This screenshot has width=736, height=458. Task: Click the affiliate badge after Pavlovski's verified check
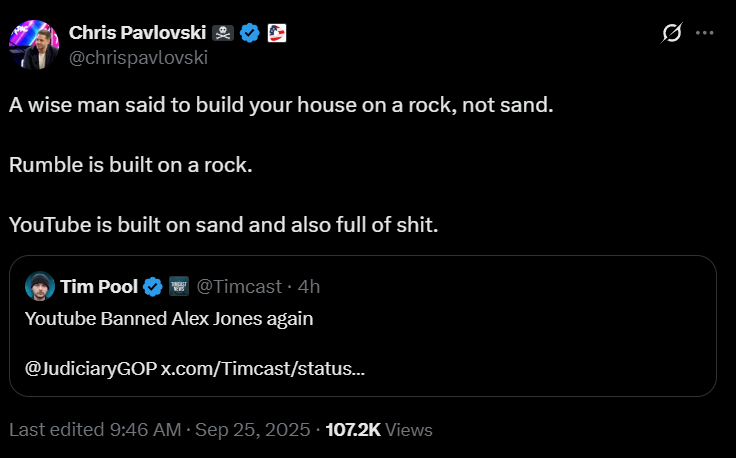tap(276, 33)
